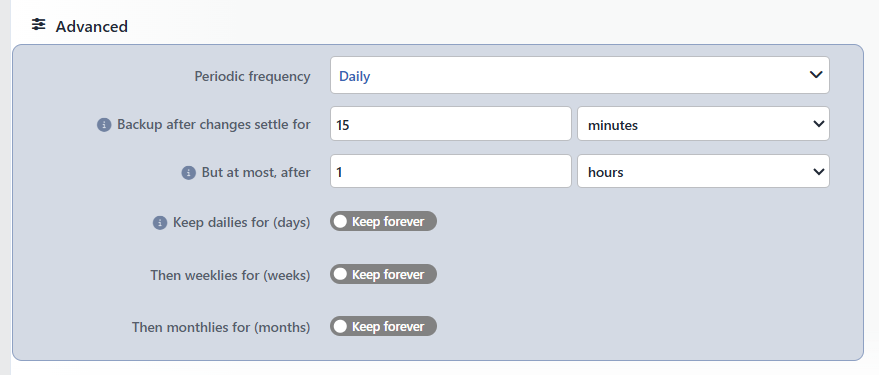The height and width of the screenshot is (375, 879).
Task: Click the Periodic frequency label
Action: pos(252,76)
